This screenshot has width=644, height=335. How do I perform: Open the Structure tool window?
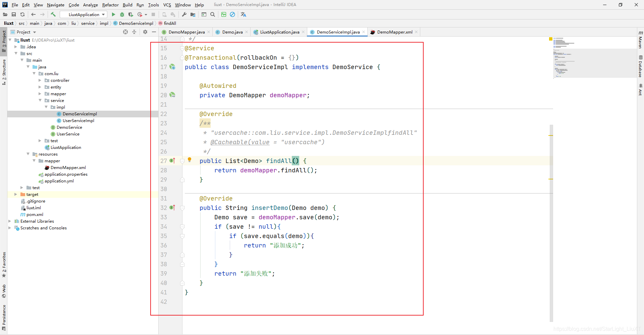tap(4, 72)
